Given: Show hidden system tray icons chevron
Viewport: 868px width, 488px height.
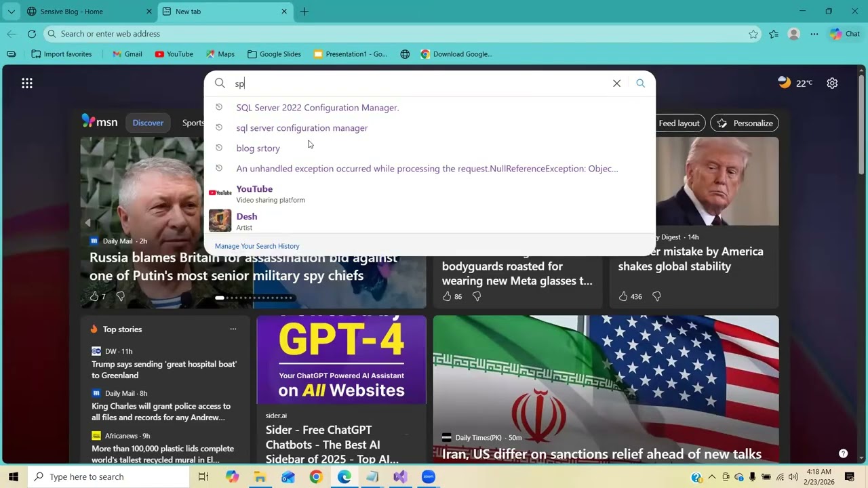Looking at the screenshot, I should click(x=712, y=476).
